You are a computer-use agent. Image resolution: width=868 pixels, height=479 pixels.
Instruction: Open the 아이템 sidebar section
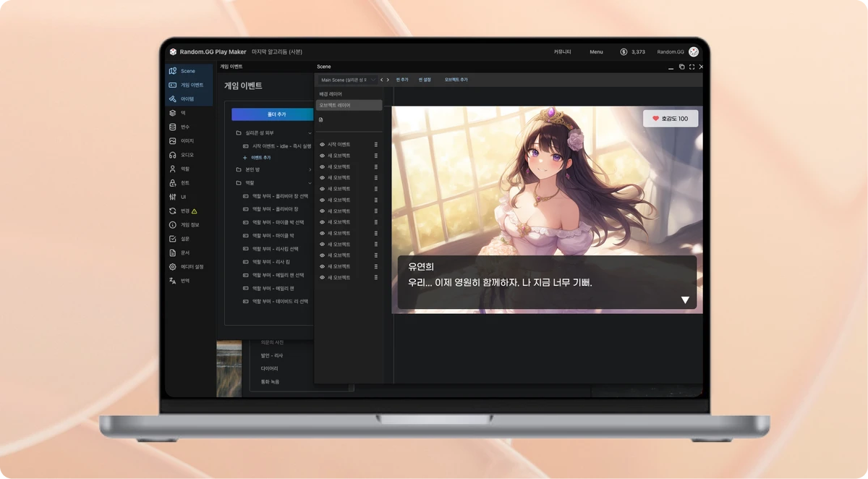[x=188, y=98]
